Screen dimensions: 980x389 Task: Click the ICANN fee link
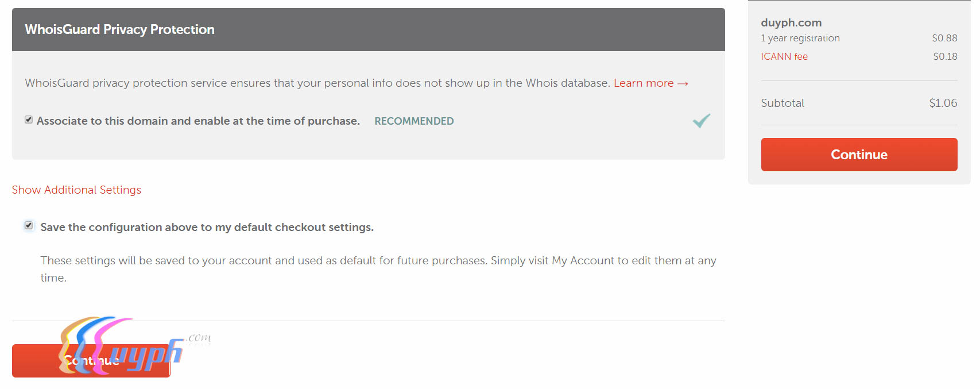point(784,56)
